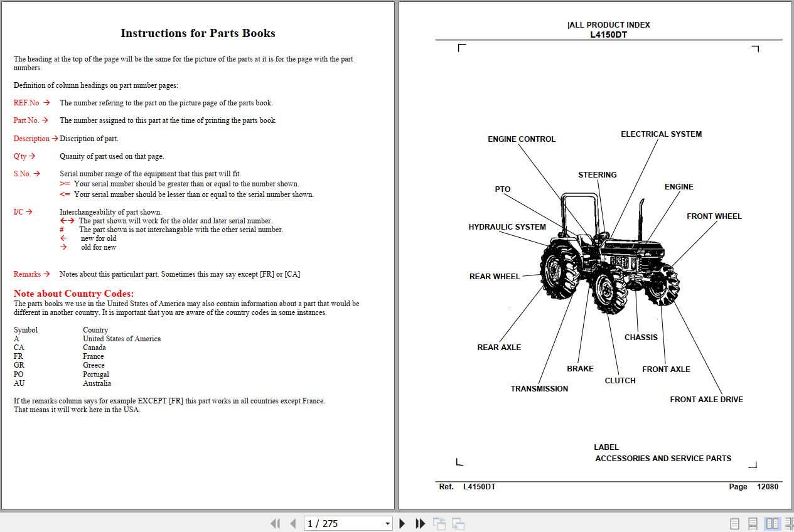Click the previous view navigation icon
The image size is (794, 532).
439,523
